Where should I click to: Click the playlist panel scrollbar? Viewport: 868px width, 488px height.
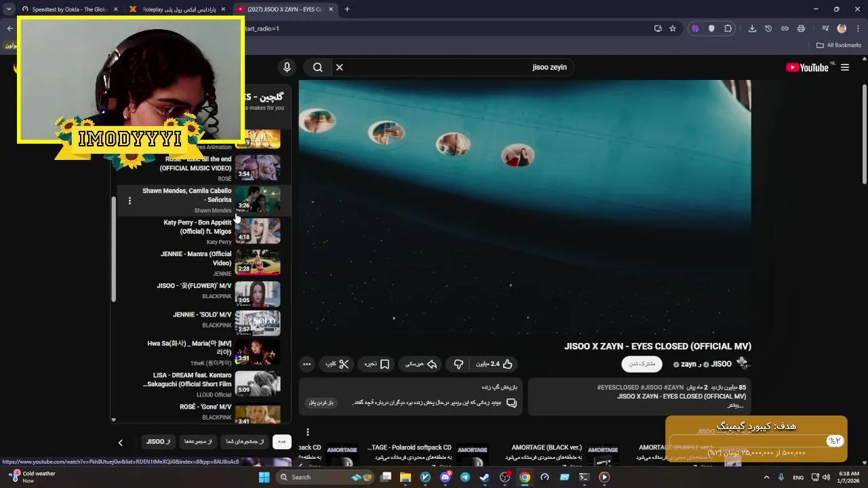click(114, 249)
